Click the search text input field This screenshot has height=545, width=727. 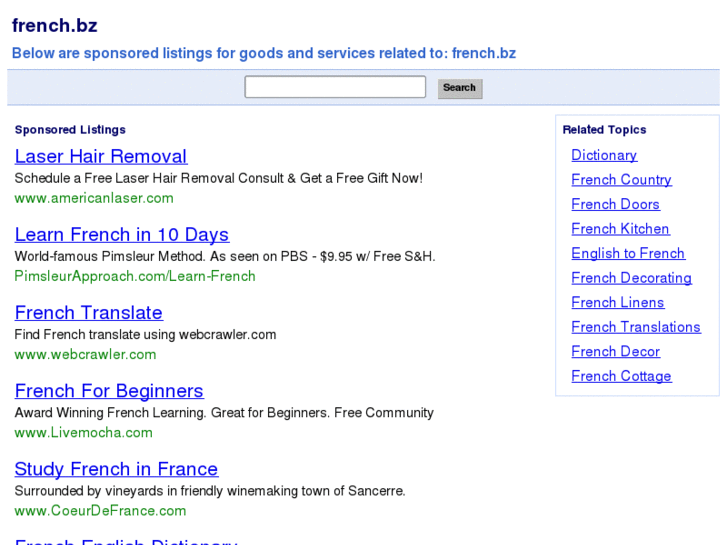point(335,87)
